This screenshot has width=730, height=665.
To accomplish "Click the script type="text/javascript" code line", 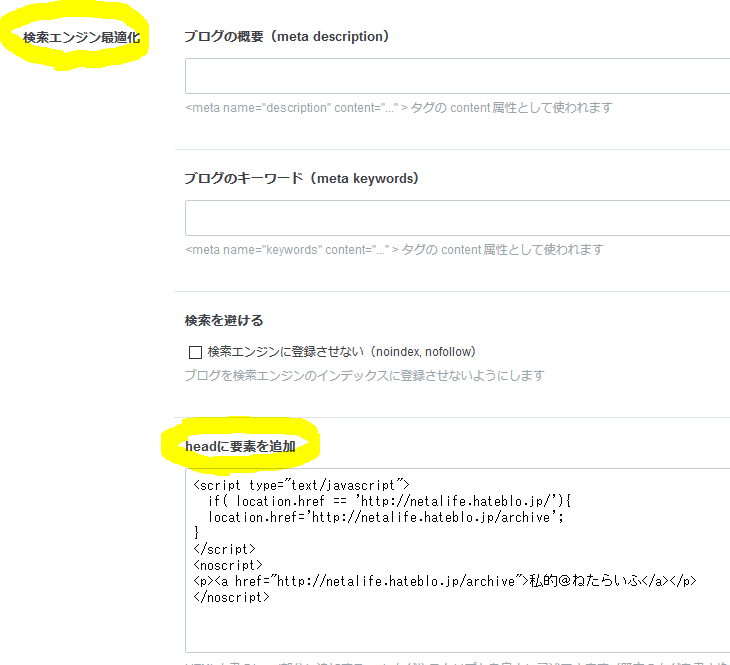I will [301, 485].
